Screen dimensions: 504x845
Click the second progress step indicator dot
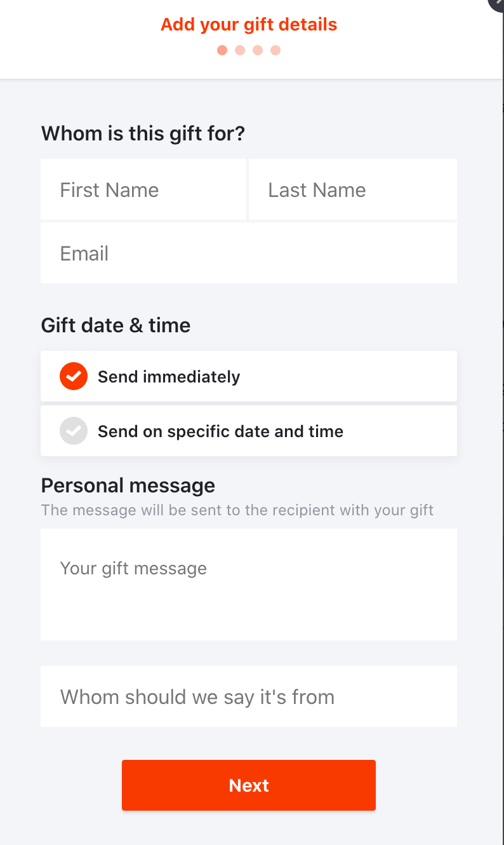[x=240, y=50]
